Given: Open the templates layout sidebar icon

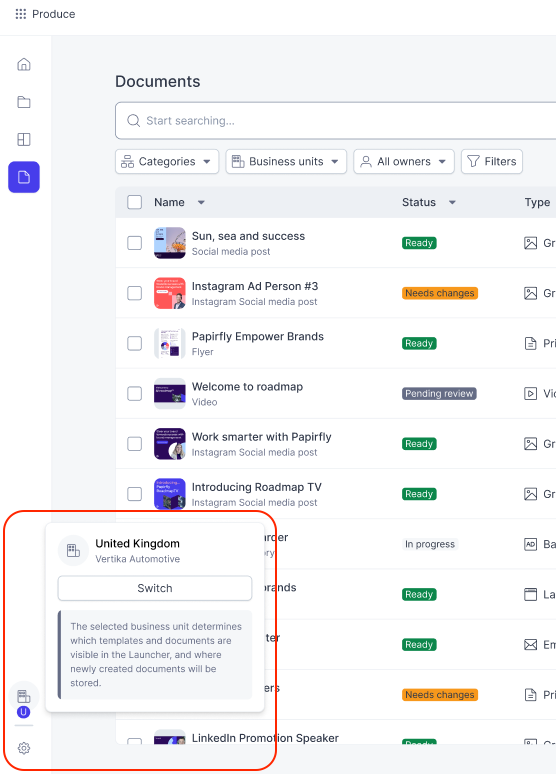Looking at the screenshot, I should point(24,140).
